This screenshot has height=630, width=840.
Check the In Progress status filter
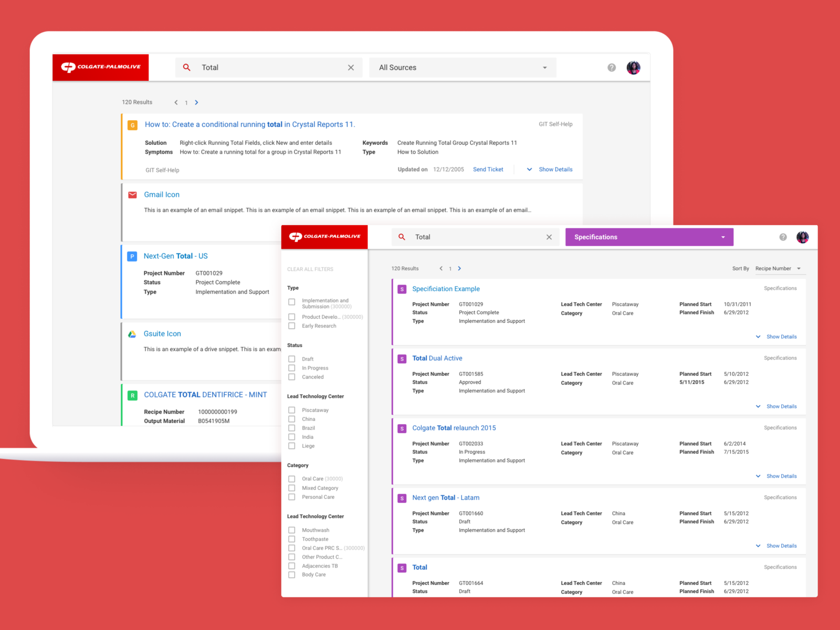pyautogui.click(x=291, y=368)
